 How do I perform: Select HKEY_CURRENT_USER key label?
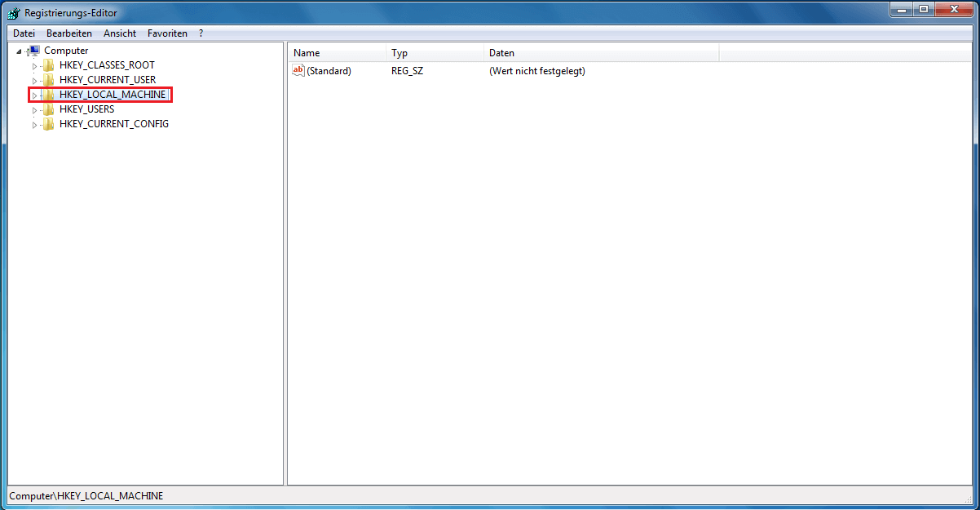point(108,80)
